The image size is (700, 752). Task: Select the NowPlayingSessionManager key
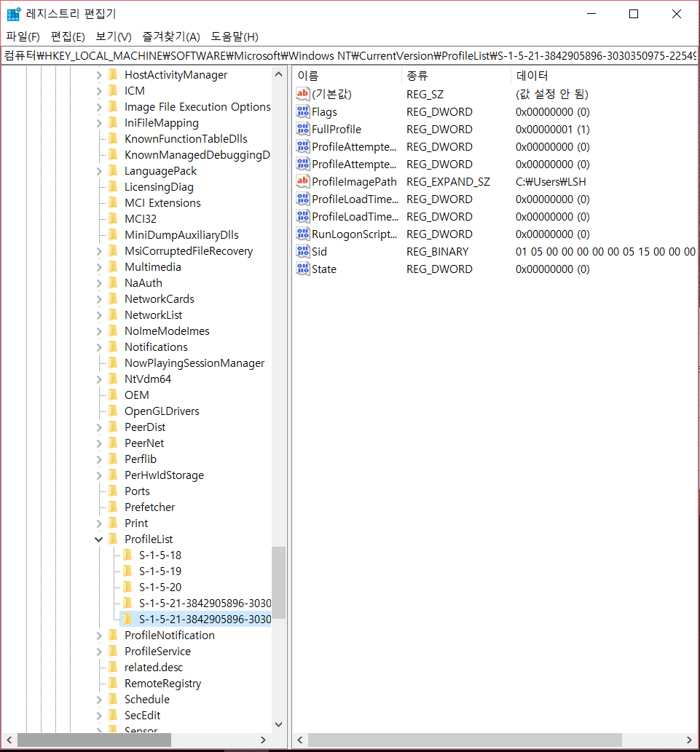(x=194, y=363)
